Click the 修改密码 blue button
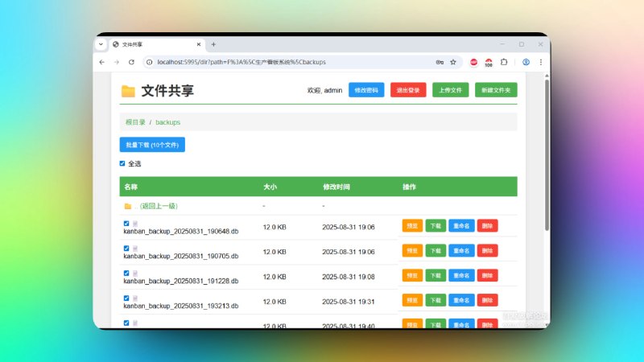Image resolution: width=644 pixels, height=362 pixels. point(366,90)
